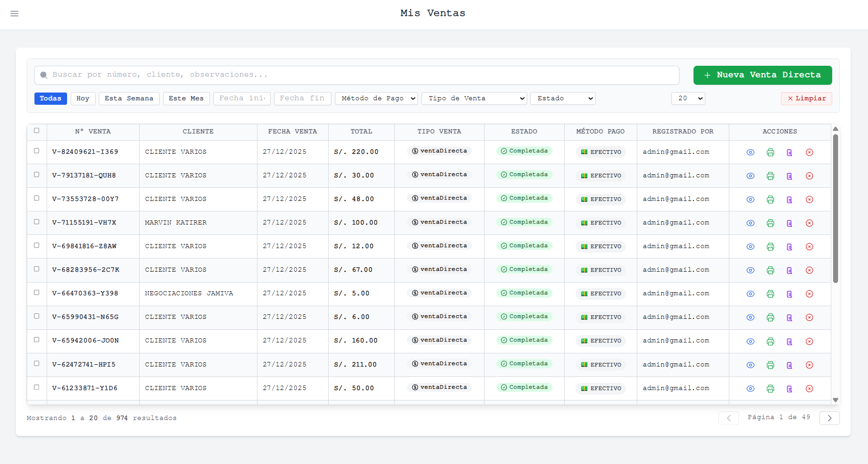Click the TOTAL column header
Viewport: 868px width, 464px height.
click(361, 132)
